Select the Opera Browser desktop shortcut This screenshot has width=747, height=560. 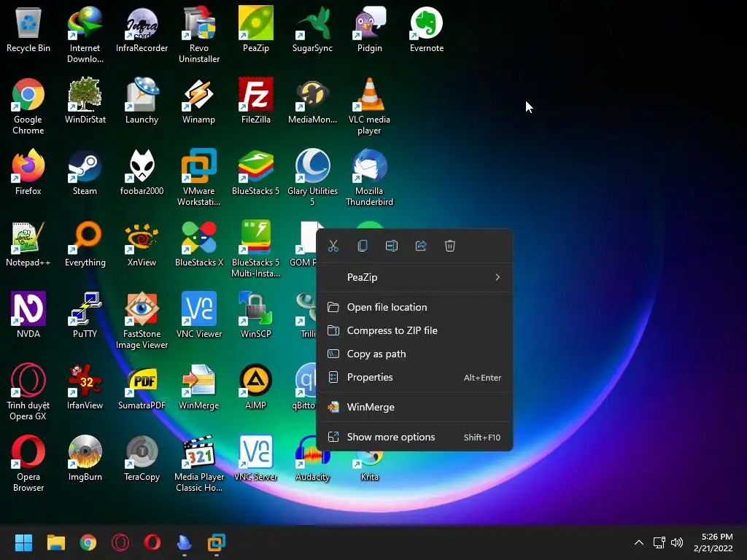click(x=28, y=463)
